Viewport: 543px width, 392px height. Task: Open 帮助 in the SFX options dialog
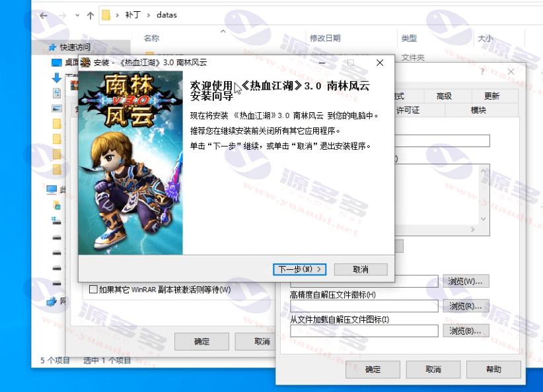pyautogui.click(x=493, y=370)
